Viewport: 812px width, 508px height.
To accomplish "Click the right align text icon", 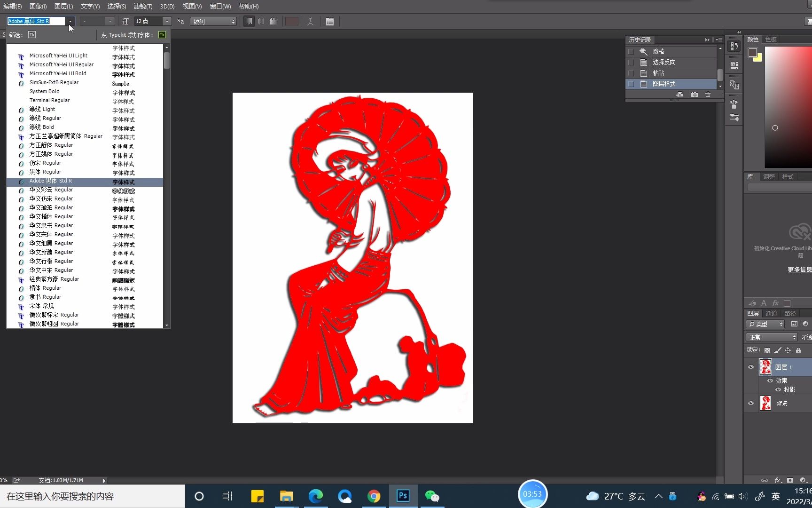I will pos(273,22).
